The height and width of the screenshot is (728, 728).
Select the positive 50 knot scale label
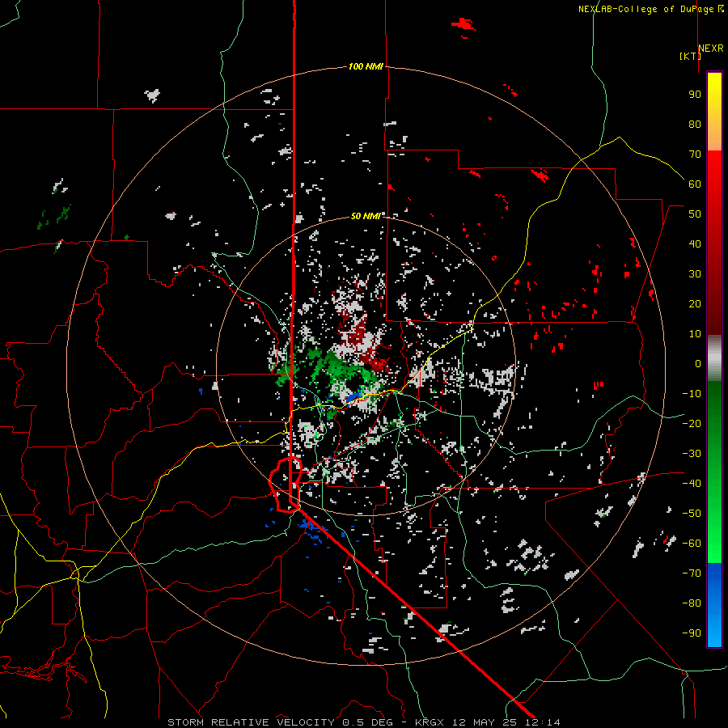coord(695,214)
